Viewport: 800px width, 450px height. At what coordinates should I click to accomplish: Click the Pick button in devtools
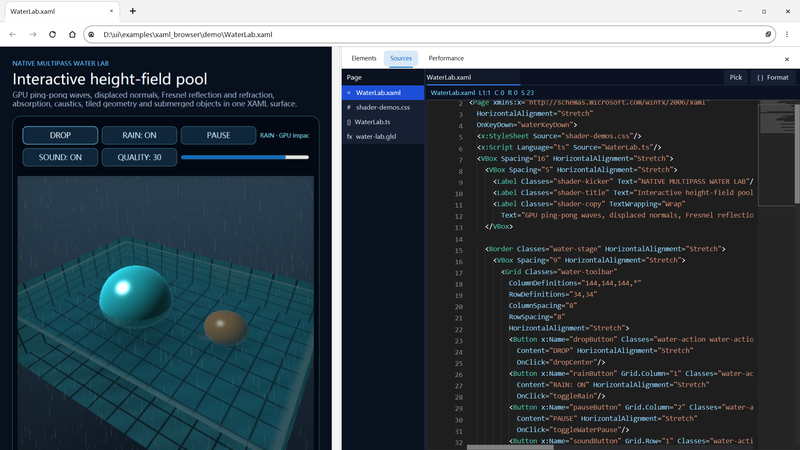(736, 77)
